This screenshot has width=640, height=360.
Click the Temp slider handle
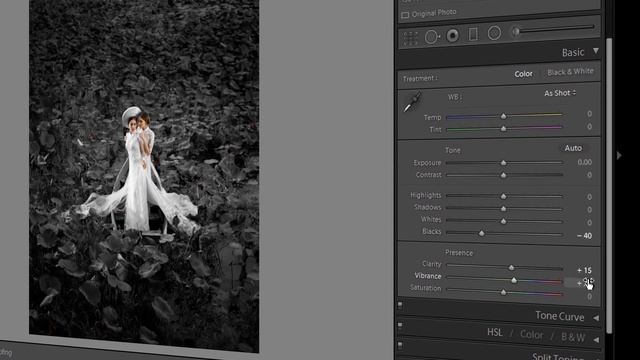point(503,116)
